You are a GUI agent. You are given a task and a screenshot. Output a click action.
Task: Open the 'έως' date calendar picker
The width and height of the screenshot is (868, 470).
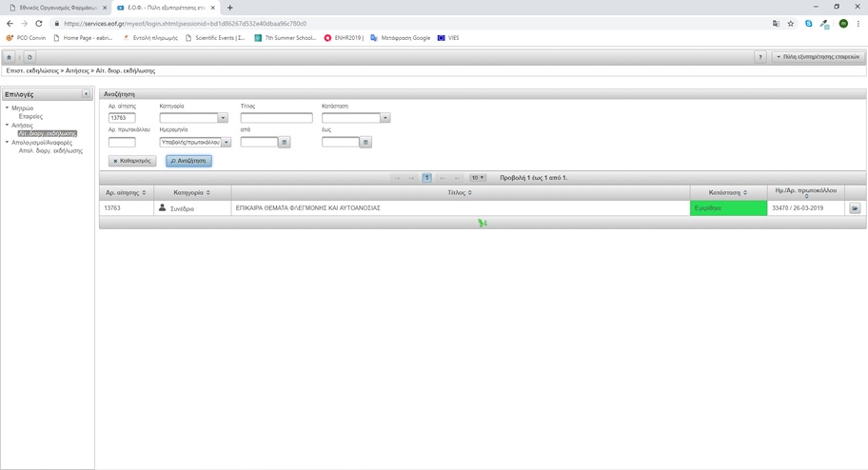pos(365,143)
